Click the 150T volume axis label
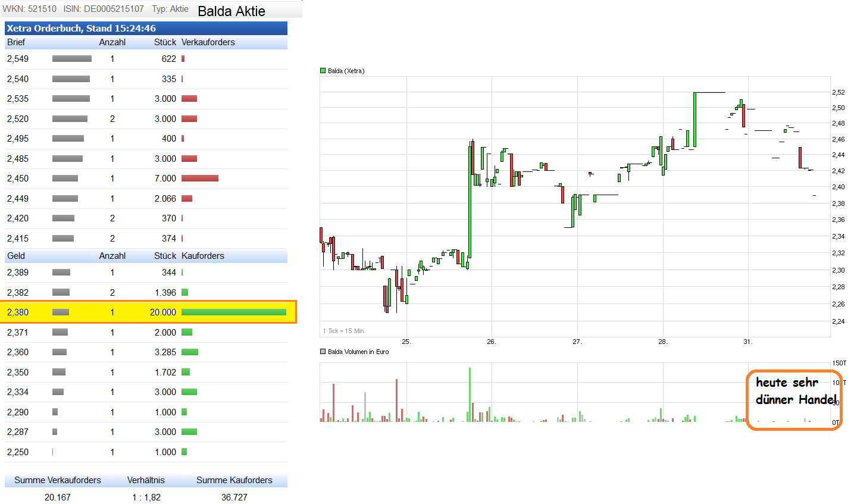854x504 pixels. (x=839, y=363)
